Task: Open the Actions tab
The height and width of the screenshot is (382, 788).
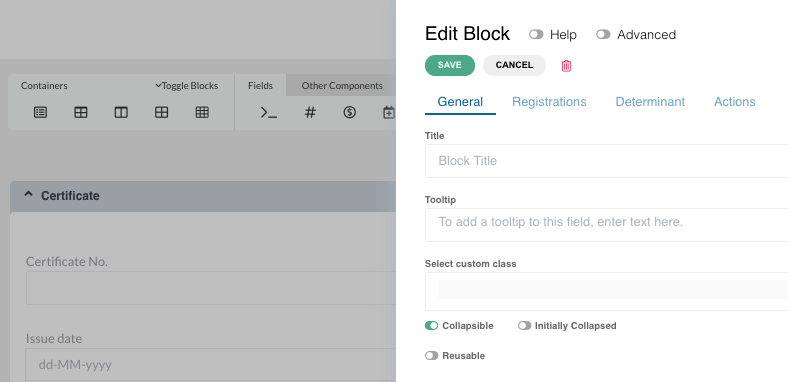Action: pyautogui.click(x=735, y=102)
